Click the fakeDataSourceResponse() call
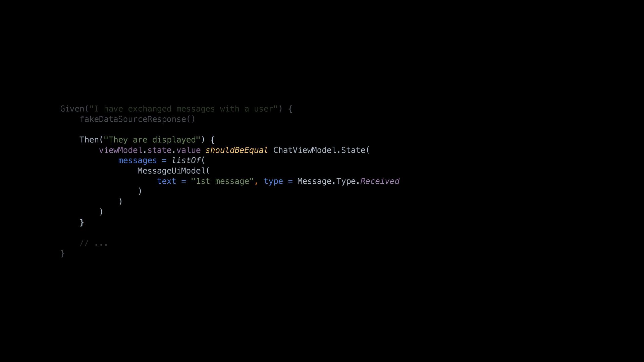This screenshot has height=362, width=644. coord(138,119)
